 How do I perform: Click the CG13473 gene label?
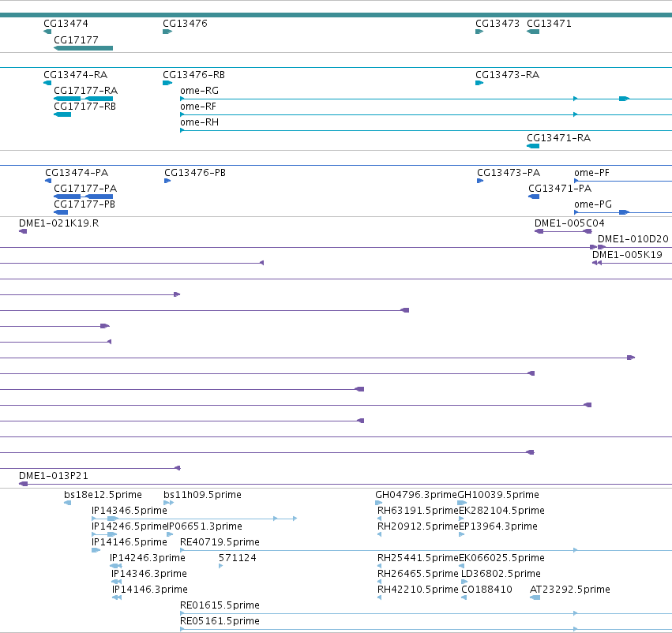(x=497, y=24)
